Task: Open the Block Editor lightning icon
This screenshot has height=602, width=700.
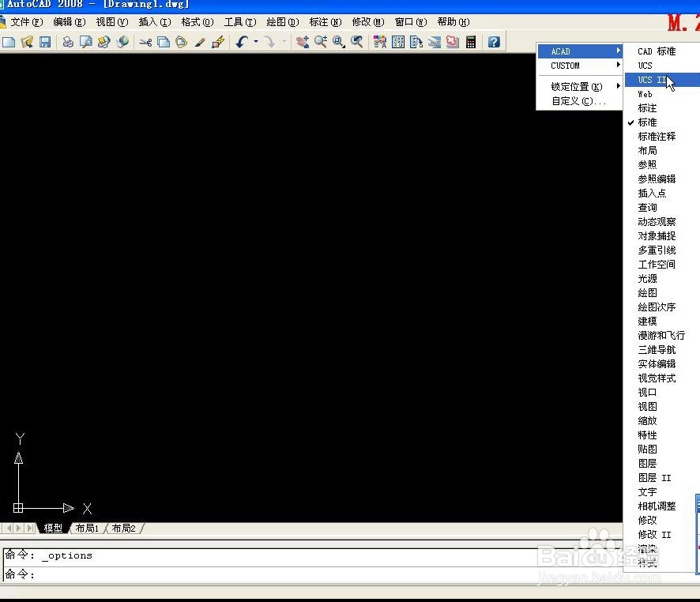Action: click(218, 43)
